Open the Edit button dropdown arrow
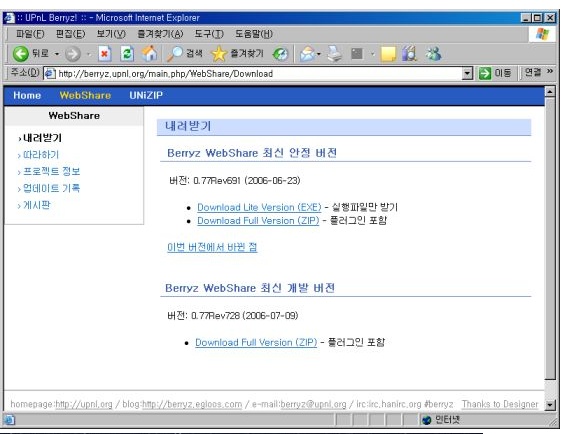This screenshot has height=434, width=568. click(x=372, y=54)
